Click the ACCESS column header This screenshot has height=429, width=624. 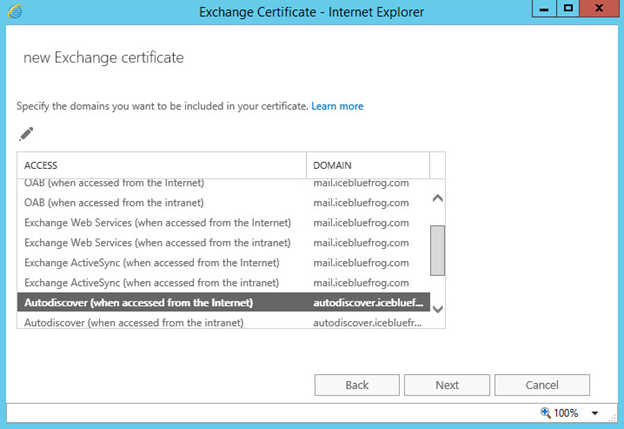[x=162, y=165]
